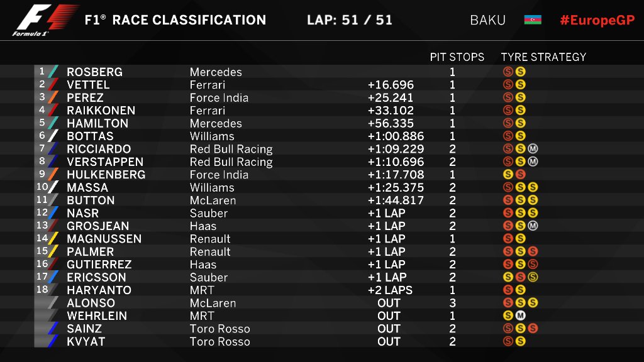Select the medium tyre icon in Grosjean's row

point(533,226)
